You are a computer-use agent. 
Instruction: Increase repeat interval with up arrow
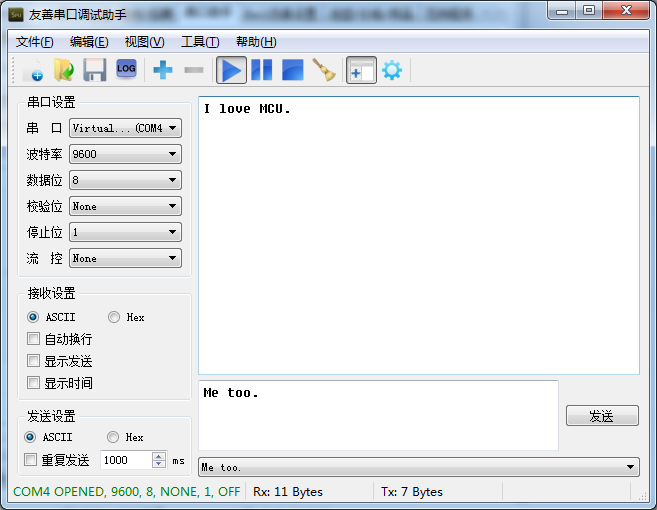pyautogui.click(x=158, y=456)
